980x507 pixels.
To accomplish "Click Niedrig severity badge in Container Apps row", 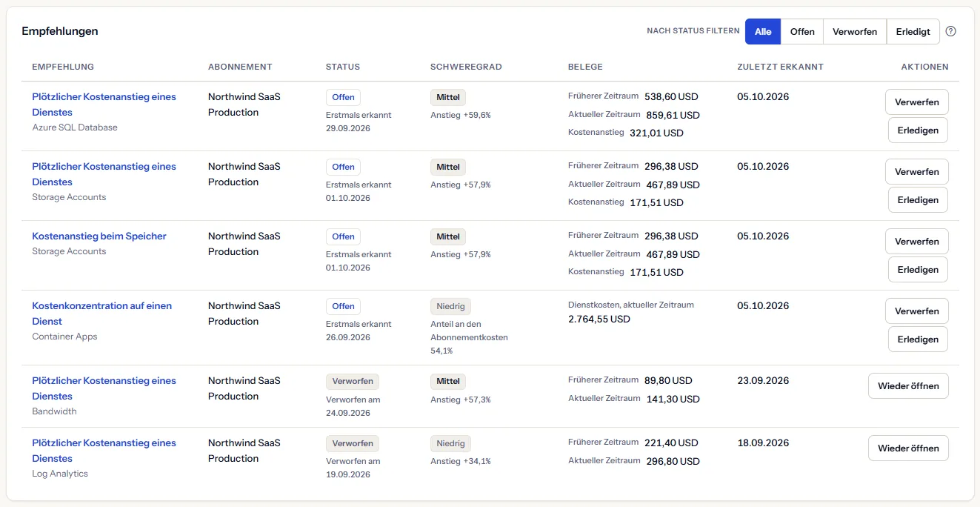I will coord(450,306).
